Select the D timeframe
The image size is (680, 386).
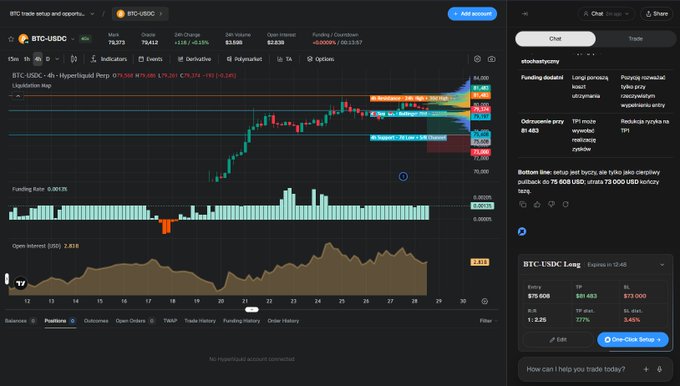[48, 59]
